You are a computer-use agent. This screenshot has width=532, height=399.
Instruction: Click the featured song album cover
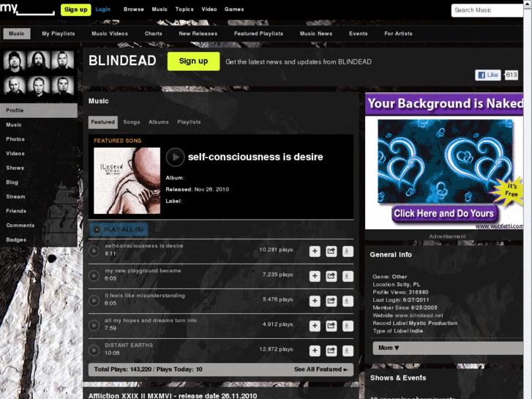pyautogui.click(x=127, y=181)
